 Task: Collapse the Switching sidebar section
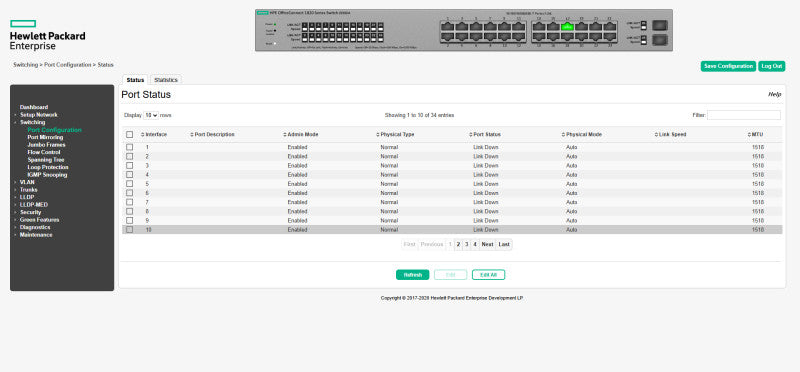coord(32,122)
